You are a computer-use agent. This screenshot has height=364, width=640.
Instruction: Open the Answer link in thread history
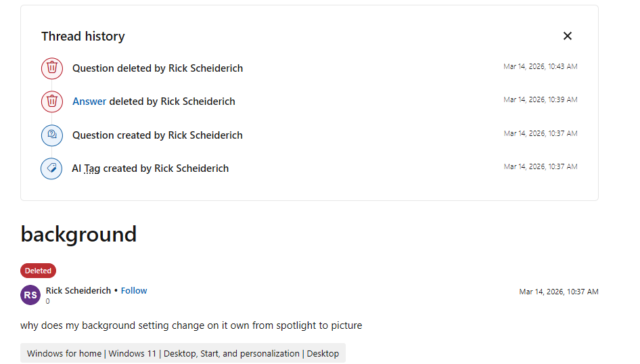tap(89, 101)
